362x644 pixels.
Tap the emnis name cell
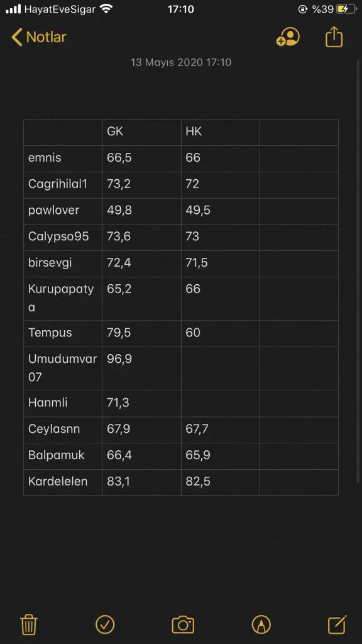(x=63, y=158)
